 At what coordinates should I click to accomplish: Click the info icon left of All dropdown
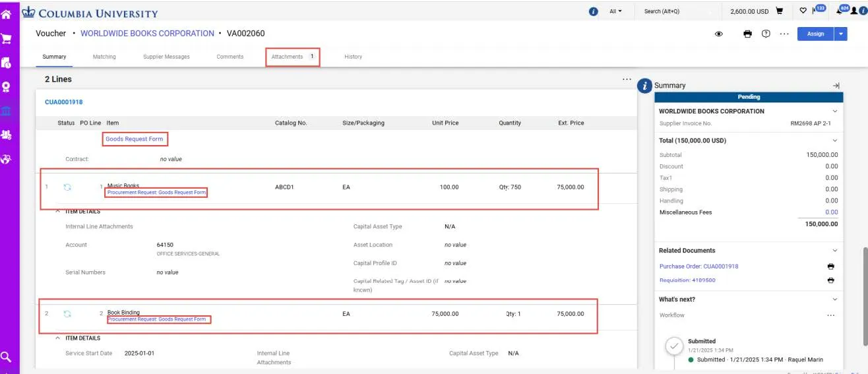[593, 11]
